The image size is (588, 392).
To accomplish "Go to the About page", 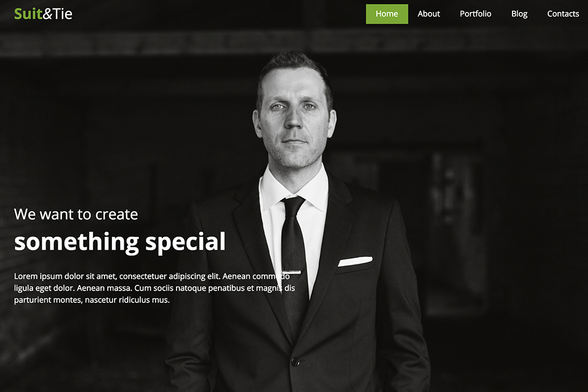I will point(429,14).
